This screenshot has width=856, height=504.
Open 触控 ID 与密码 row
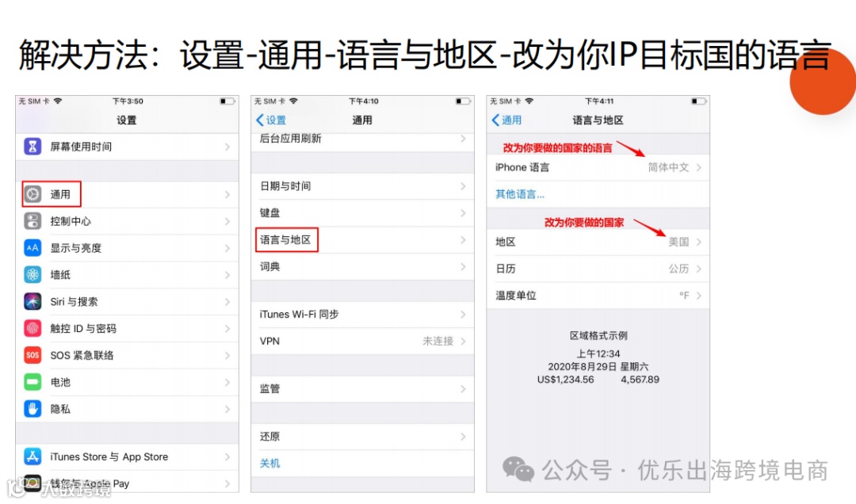[127, 327]
